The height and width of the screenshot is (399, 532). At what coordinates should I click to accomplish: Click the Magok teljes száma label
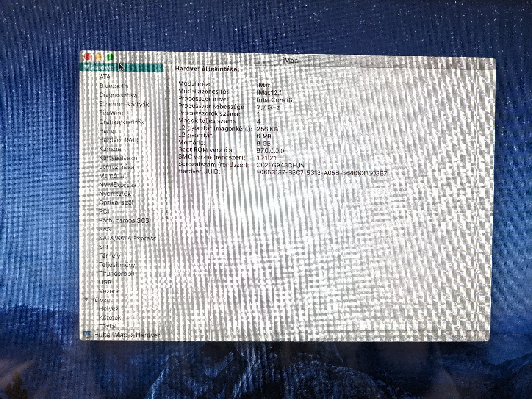(x=208, y=121)
